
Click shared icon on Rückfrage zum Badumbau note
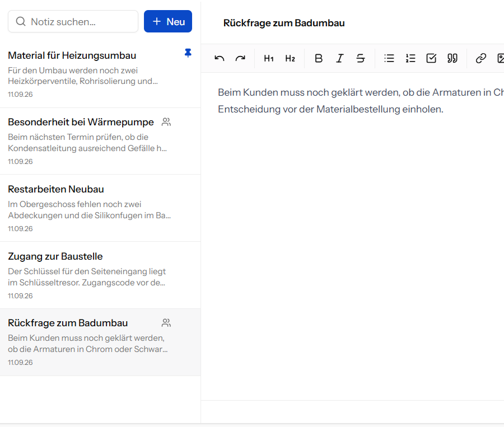click(166, 323)
